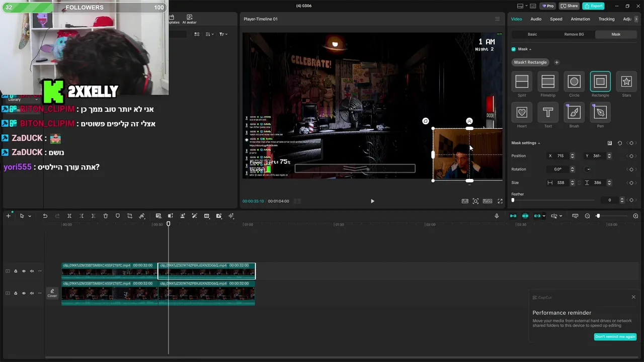The height and width of the screenshot is (362, 644).
Task: Open the Animation tab
Action: click(580, 19)
